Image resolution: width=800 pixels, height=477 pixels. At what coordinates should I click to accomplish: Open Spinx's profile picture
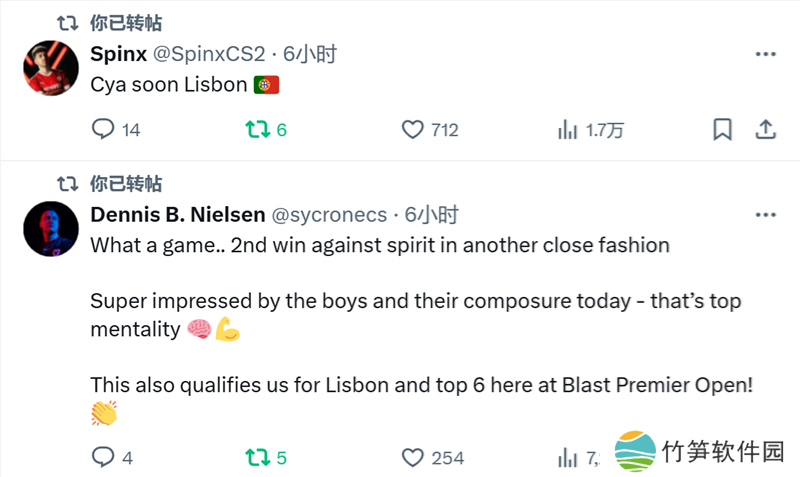47,69
